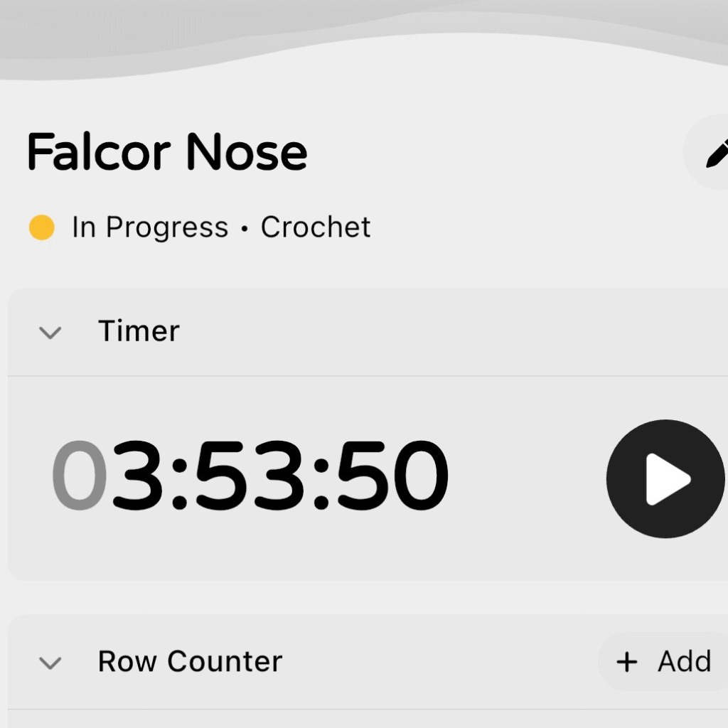Tap the Crochet craft type label
The height and width of the screenshot is (728, 728).
tap(316, 227)
